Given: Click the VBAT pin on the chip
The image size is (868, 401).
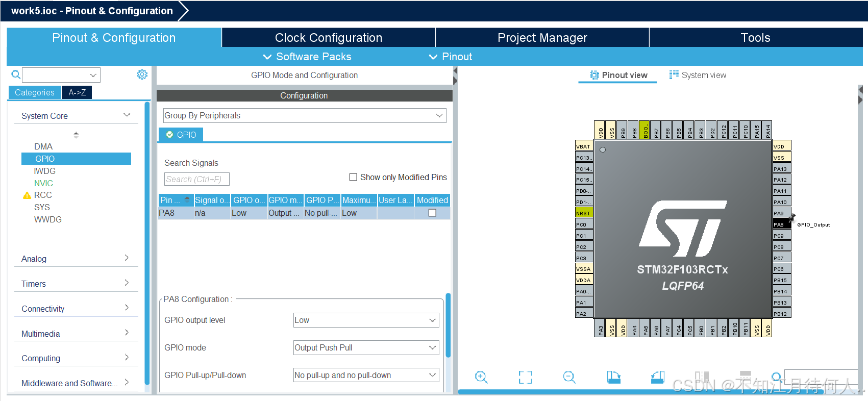Looking at the screenshot, I should 584,146.
